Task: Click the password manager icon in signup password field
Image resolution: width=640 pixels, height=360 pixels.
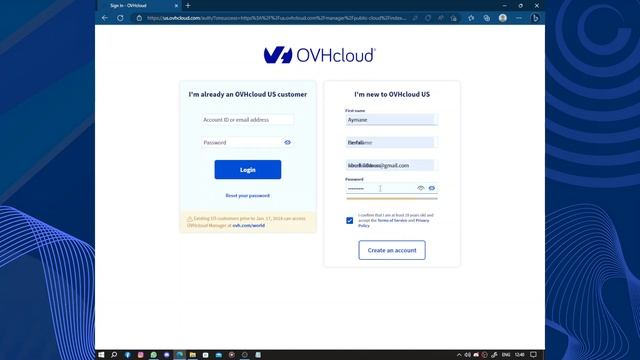Action: 421,188
